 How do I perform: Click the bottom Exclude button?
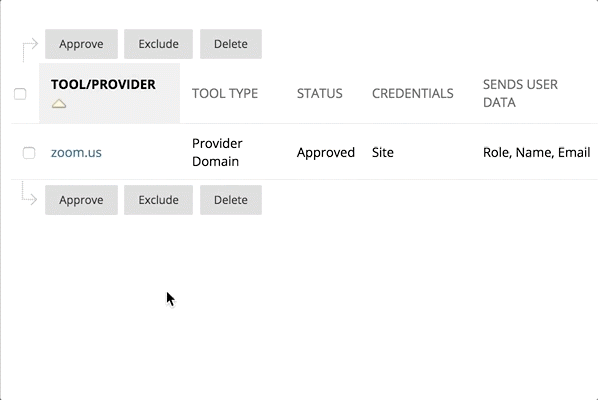(158, 200)
